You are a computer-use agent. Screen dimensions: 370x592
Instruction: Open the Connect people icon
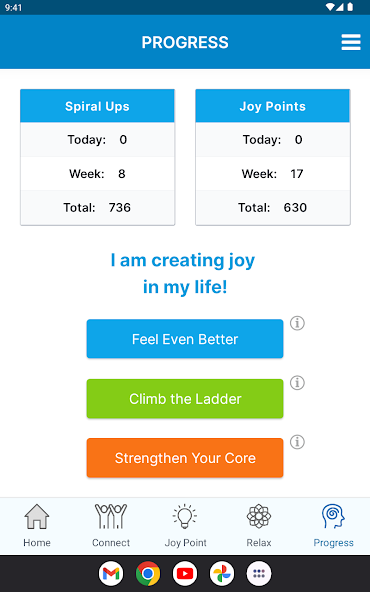111,516
